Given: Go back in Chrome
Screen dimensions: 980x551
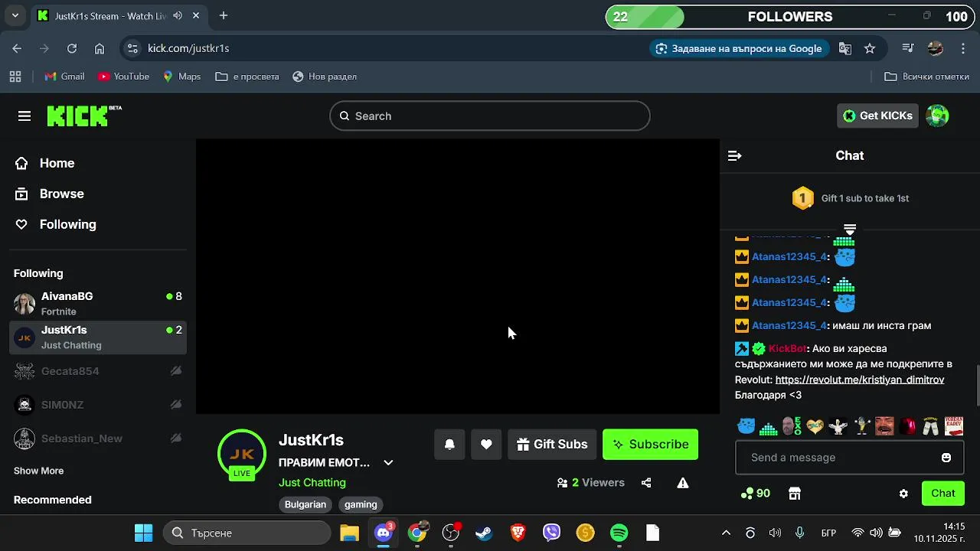Looking at the screenshot, I should [x=17, y=48].
